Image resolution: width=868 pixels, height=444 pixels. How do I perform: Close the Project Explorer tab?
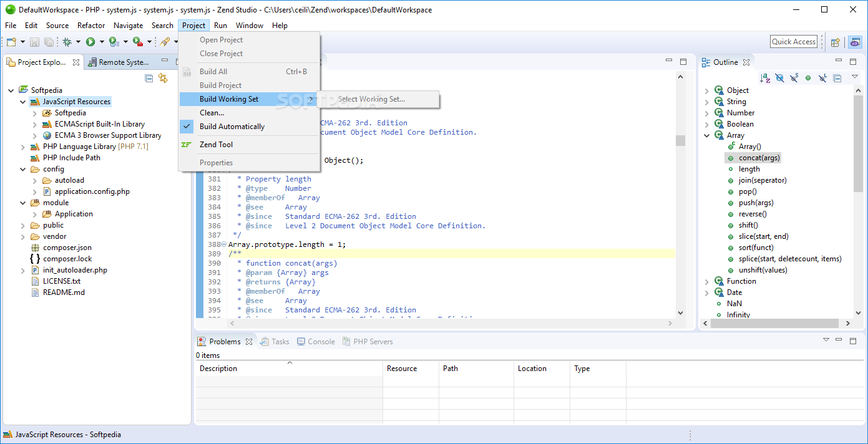click(76, 62)
